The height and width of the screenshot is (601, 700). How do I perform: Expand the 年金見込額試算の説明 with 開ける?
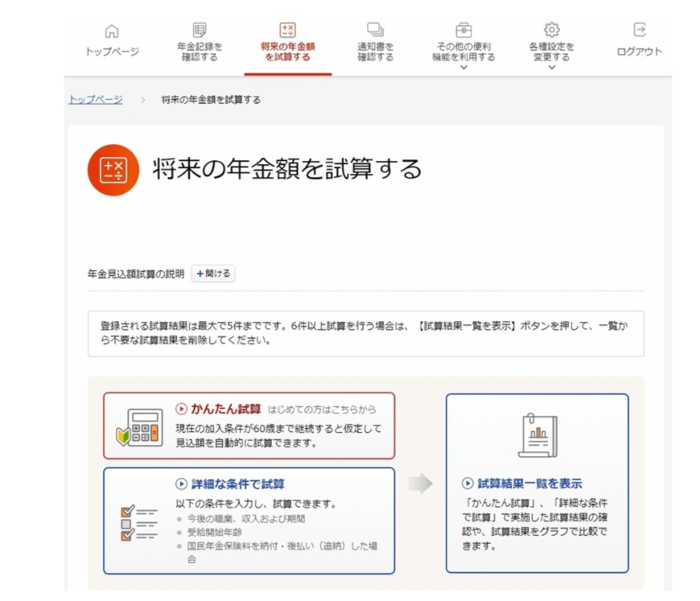(x=212, y=274)
